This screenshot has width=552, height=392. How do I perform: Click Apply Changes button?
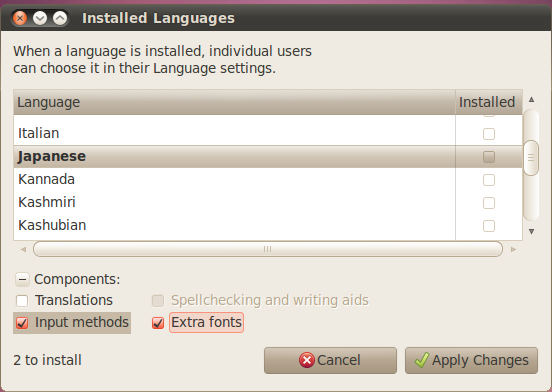tap(471, 360)
